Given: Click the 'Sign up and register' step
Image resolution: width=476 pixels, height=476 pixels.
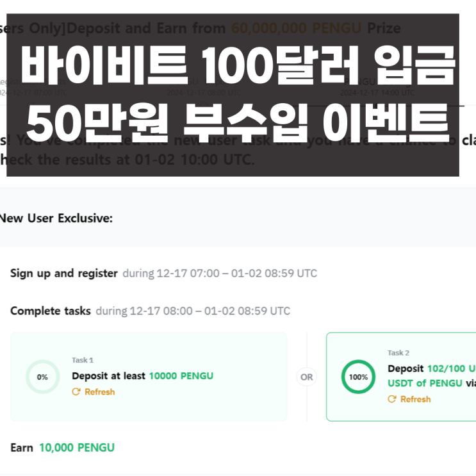Looking at the screenshot, I should (x=63, y=274).
